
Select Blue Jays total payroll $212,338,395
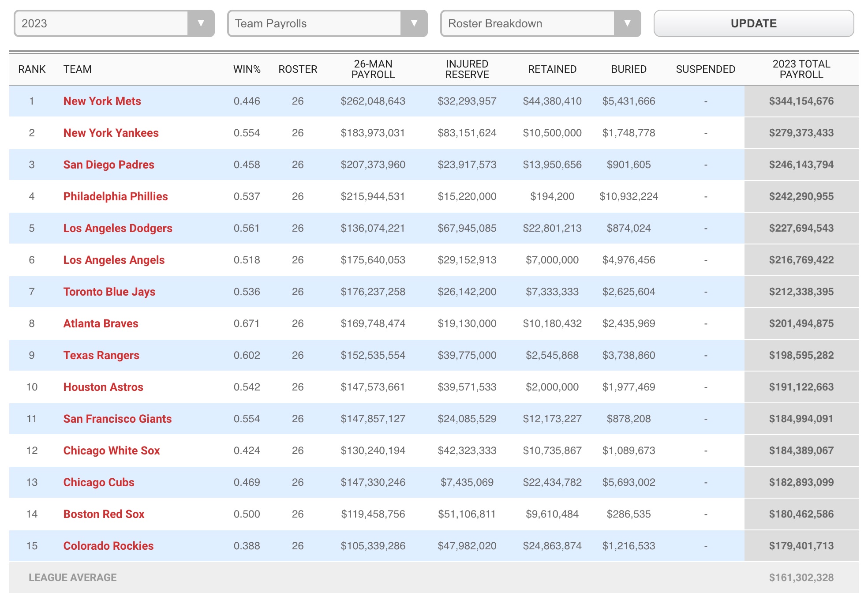click(x=801, y=292)
